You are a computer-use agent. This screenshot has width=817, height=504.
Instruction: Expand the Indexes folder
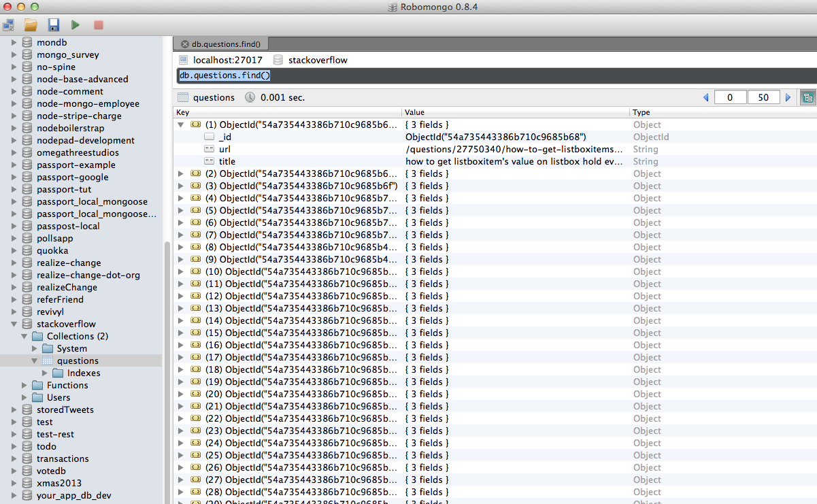pos(45,373)
